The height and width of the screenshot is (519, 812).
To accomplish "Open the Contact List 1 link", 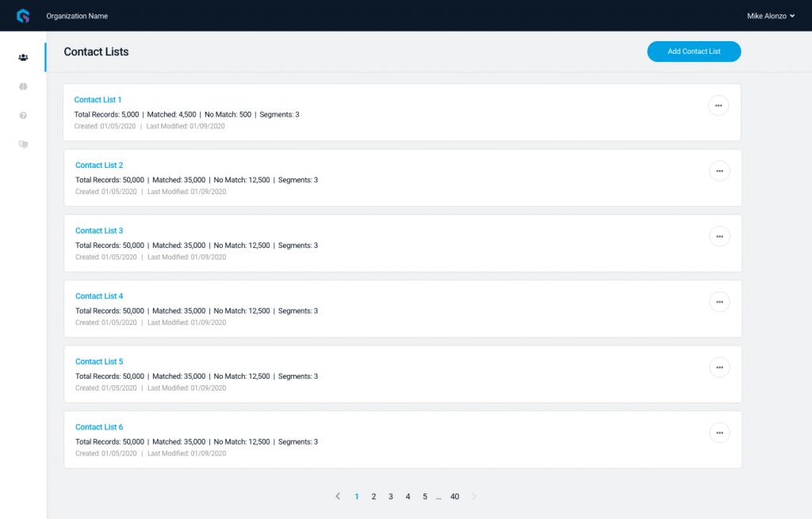I will [x=98, y=100].
